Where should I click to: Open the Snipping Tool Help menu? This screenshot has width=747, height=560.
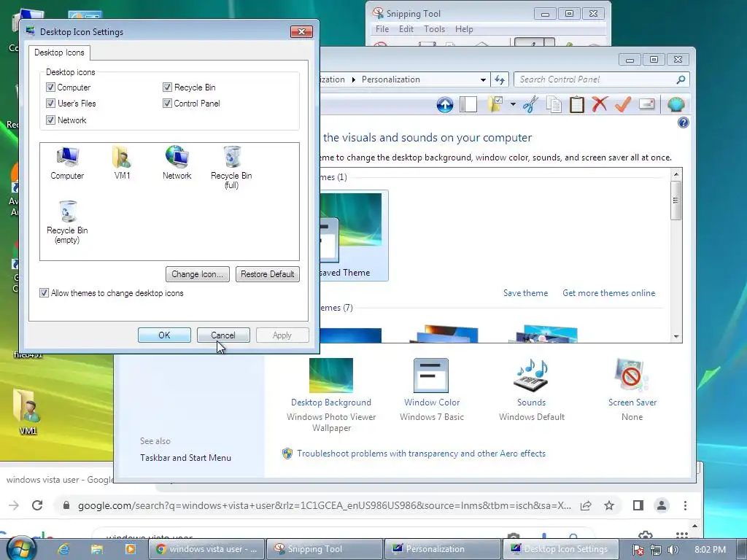click(463, 29)
